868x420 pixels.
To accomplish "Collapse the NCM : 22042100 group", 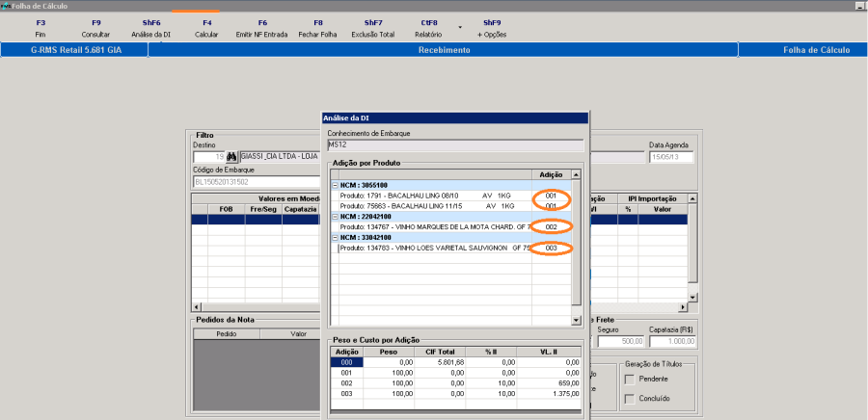I will (335, 217).
